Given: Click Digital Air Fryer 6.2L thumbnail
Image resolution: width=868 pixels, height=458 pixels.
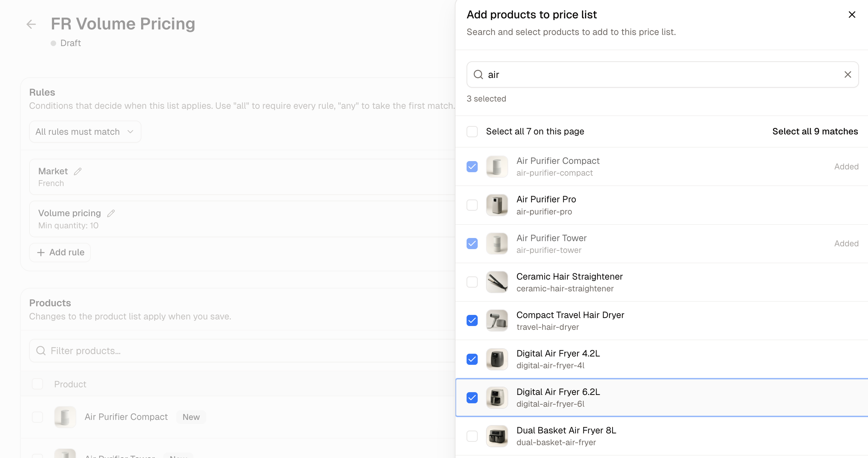Looking at the screenshot, I should 497,398.
